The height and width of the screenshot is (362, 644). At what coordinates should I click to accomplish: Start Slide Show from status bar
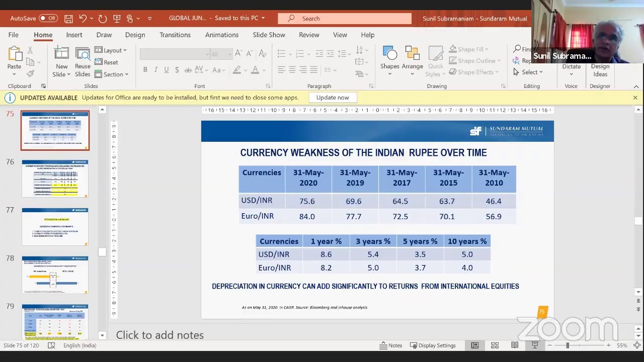(535, 345)
